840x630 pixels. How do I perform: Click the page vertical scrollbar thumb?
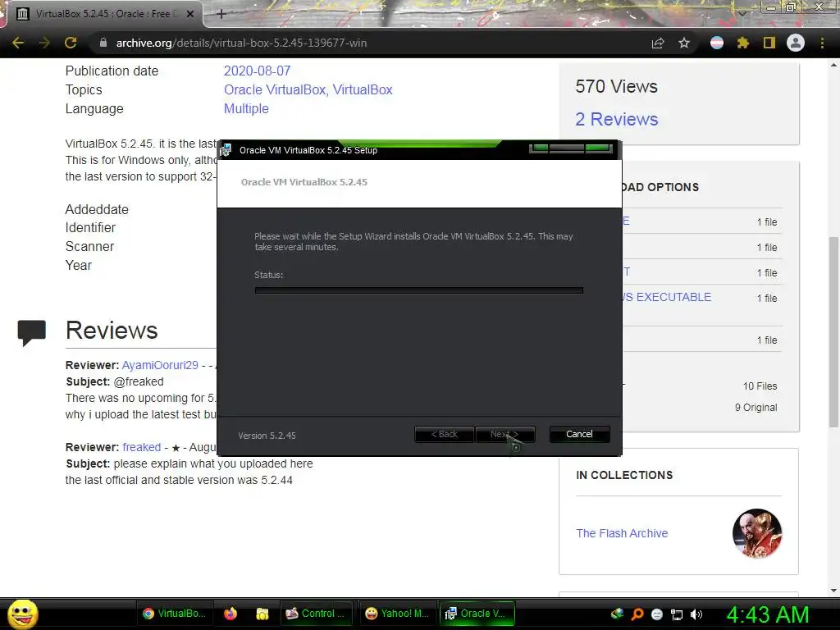pos(833,332)
